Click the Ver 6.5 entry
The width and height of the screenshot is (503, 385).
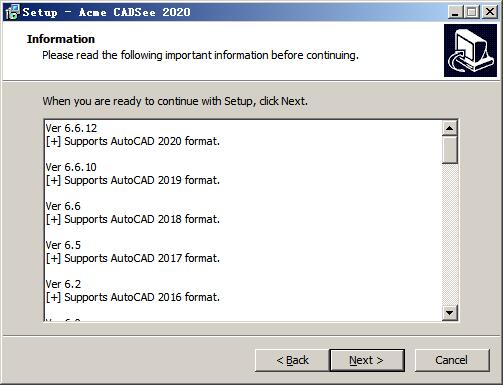(63, 245)
